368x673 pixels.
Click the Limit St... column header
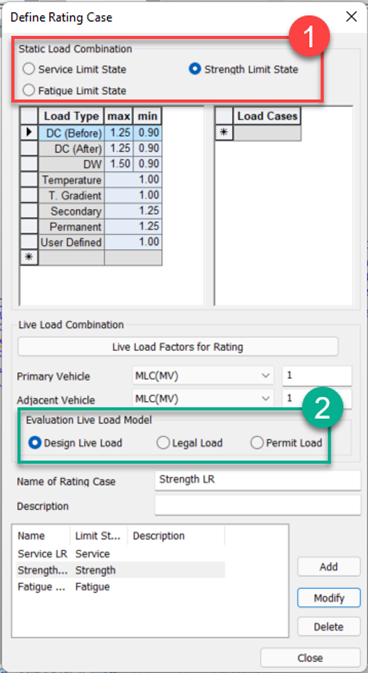pyautogui.click(x=99, y=536)
